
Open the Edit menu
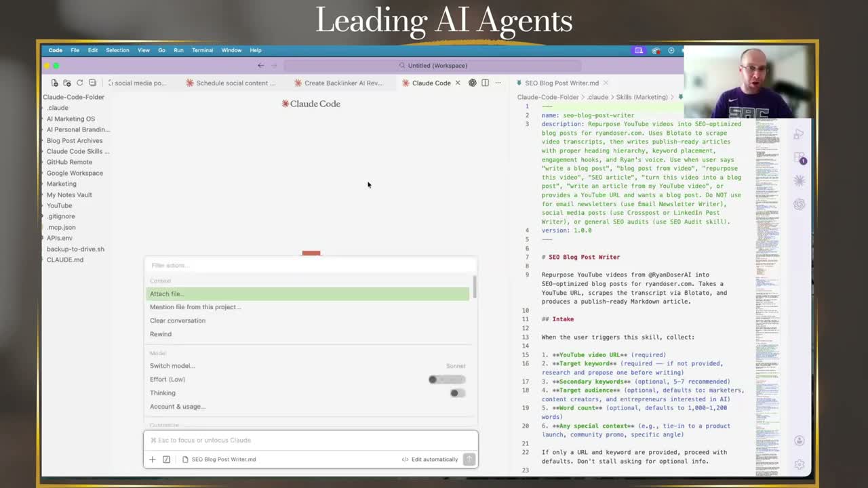92,50
